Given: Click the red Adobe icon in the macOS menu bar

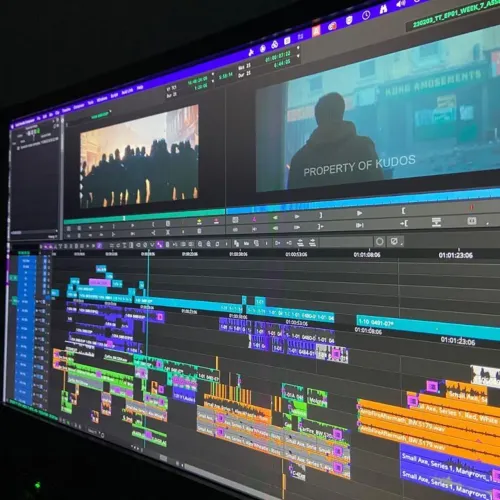Looking at the screenshot, I should [x=316, y=31].
